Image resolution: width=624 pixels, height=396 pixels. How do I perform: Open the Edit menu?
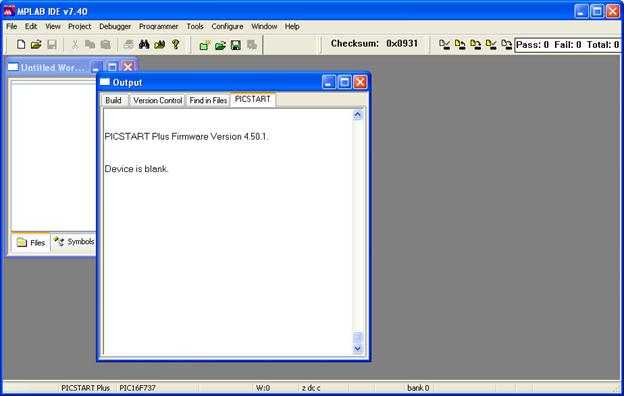click(31, 26)
